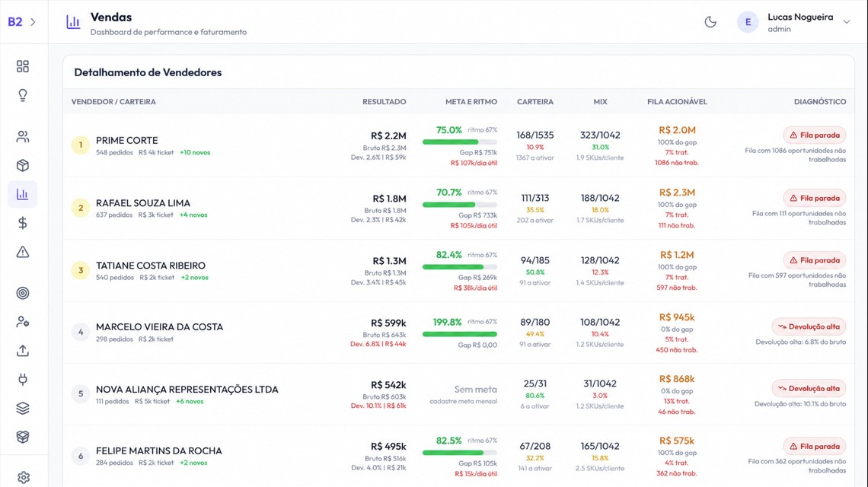Open the settings gear icon in sidebar
The image size is (868, 487).
point(24,477)
